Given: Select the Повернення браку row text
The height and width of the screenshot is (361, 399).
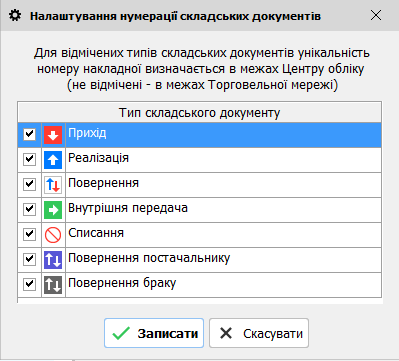Looking at the screenshot, I should click(122, 283).
